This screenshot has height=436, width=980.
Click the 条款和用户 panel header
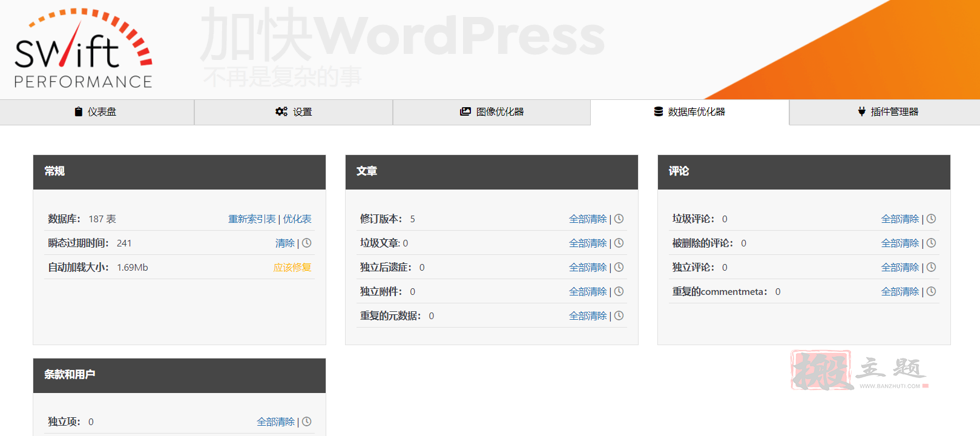click(179, 375)
